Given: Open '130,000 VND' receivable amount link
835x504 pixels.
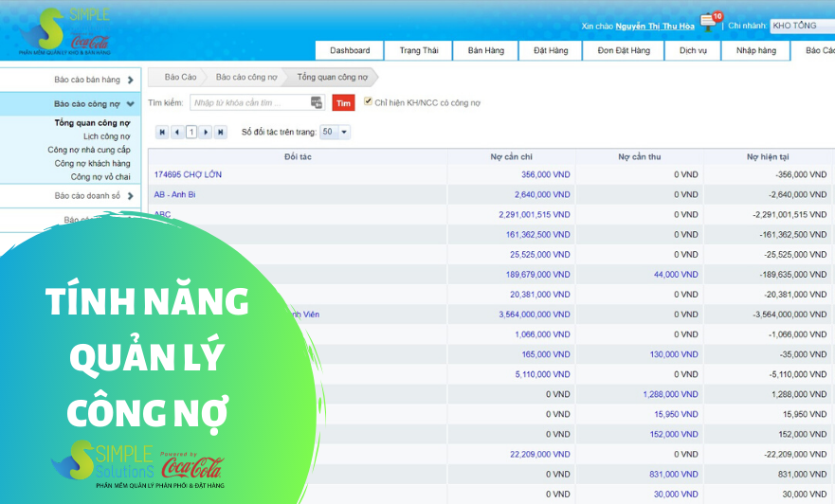Looking at the screenshot, I should 674,354.
